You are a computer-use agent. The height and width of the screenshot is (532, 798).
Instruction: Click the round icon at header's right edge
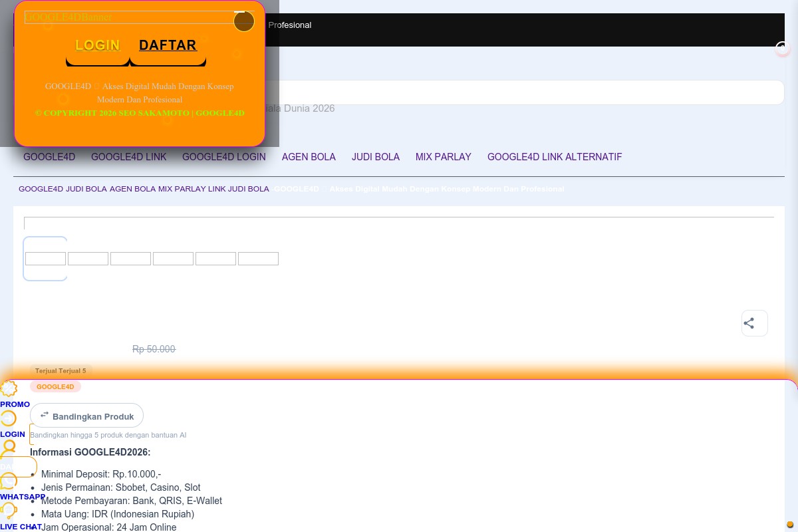pos(783,48)
